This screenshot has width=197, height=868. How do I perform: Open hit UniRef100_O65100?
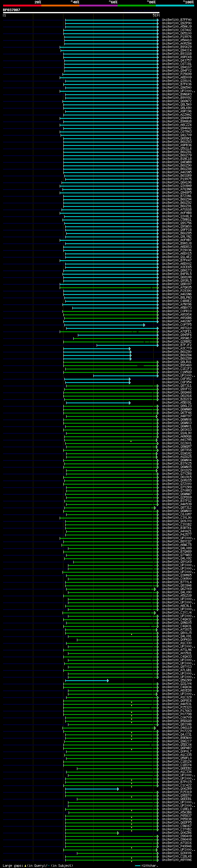pos(177,33)
